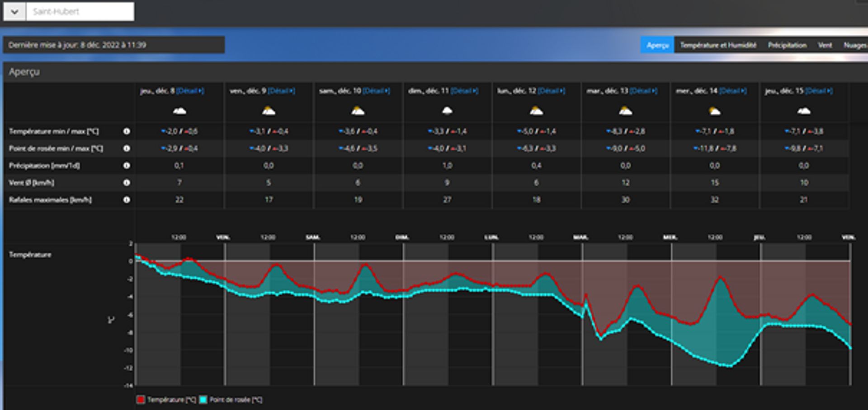Viewport: 868px width, 410px height.
Task: Click the Précipitation [mm/1d] row label
Action: click(44, 166)
